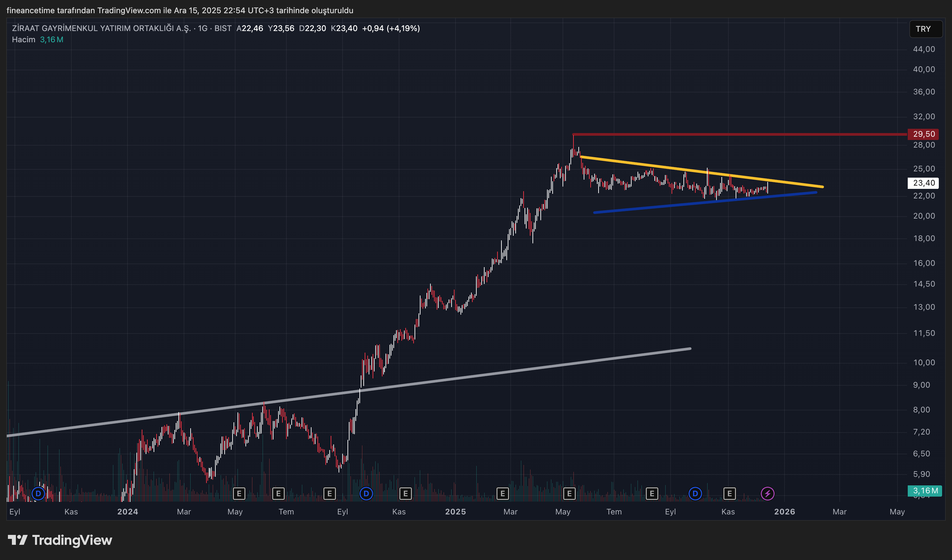Click the earnings E marker near Tem 2024

tap(278, 493)
